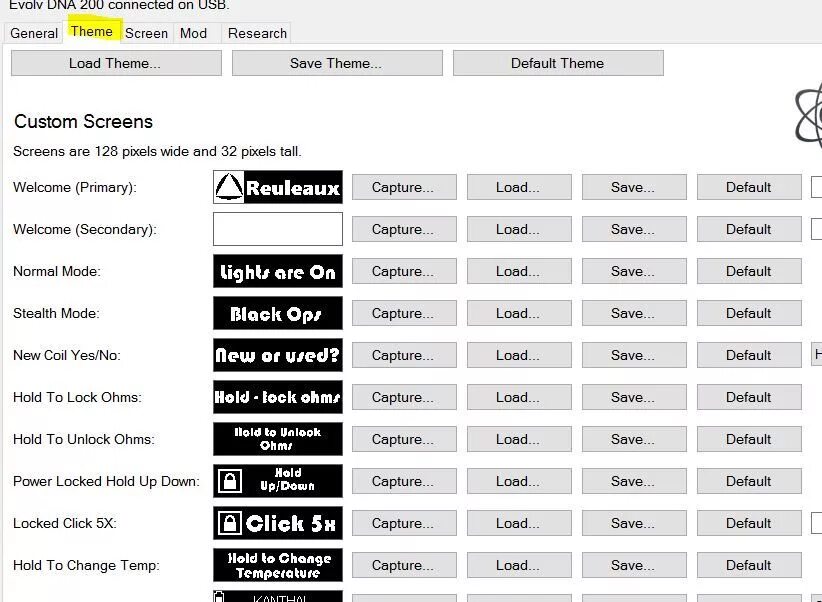Capture screen for Power Locked Hold Up Down
Screen dimensions: 822x602
(x=404, y=481)
